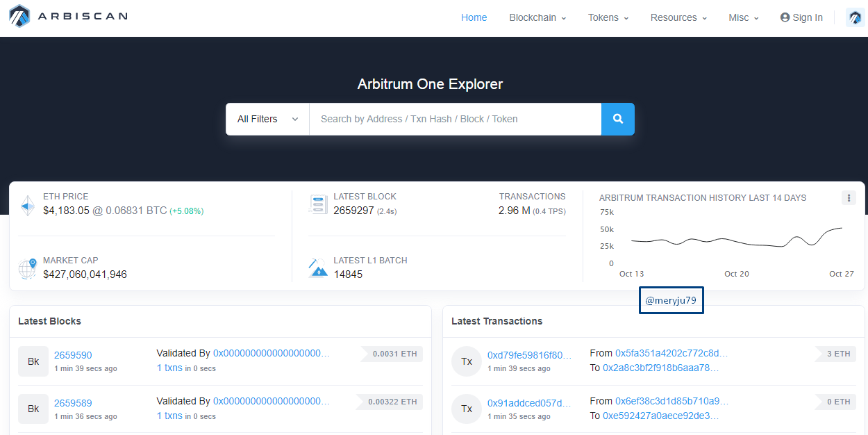Viewport: 868px width, 435px height.
Task: Open transaction 0xd79fe59816f80...
Action: (529, 355)
